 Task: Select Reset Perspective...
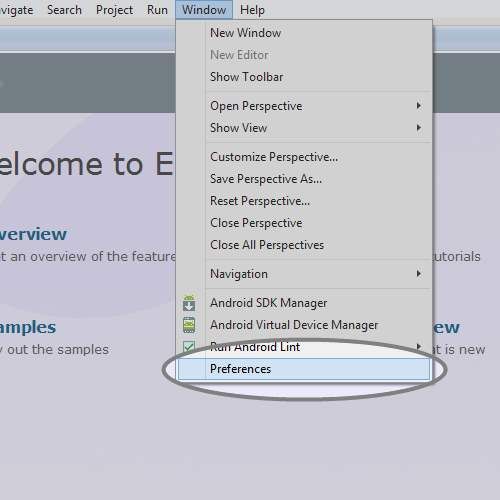coord(304,201)
